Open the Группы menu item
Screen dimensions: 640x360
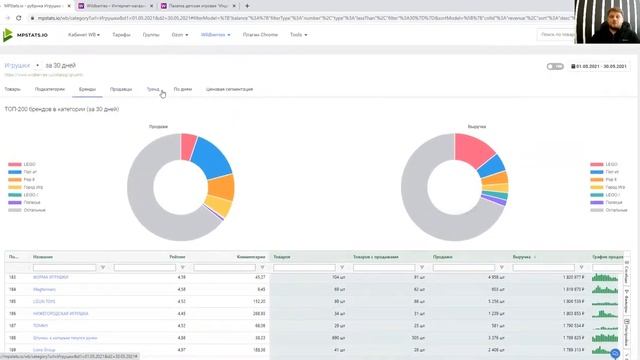(x=151, y=35)
